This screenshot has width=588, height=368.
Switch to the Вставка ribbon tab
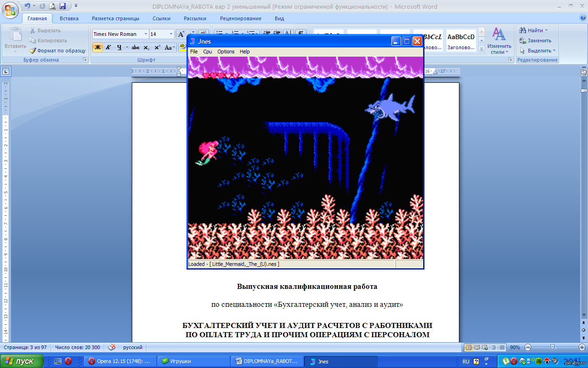(x=69, y=18)
